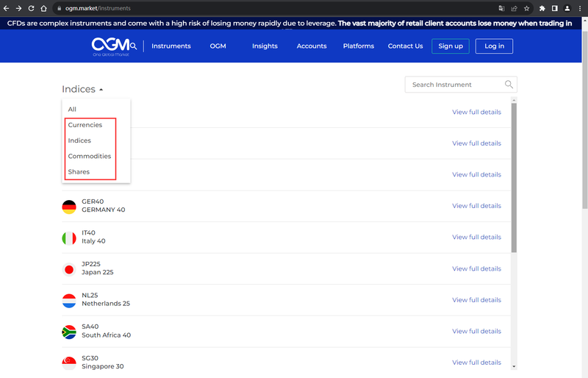Click the list scrollbar down arrow
Screen dimensions: 588x378
(x=514, y=366)
